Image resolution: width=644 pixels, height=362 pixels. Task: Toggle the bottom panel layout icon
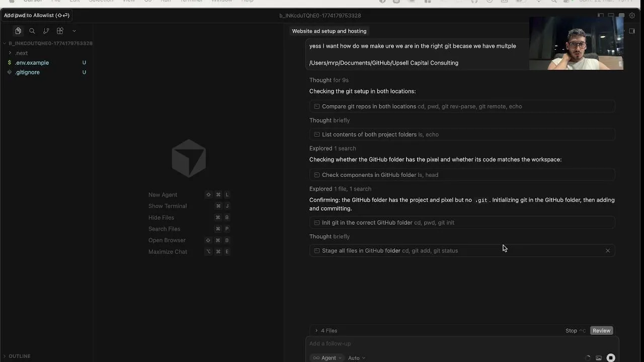611,16
